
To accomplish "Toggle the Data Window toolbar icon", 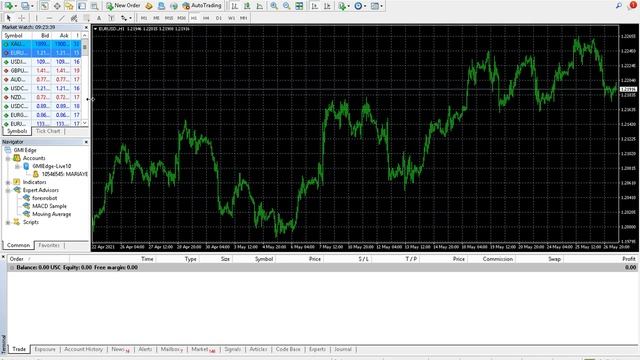I will [x=57, y=6].
